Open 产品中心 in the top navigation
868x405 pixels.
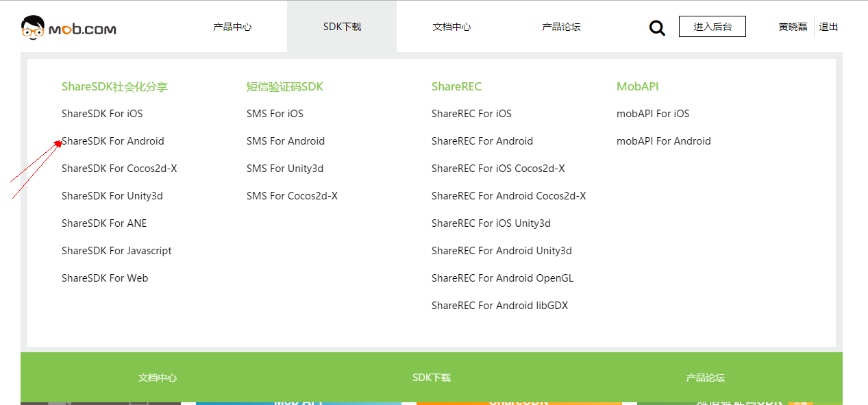(232, 27)
